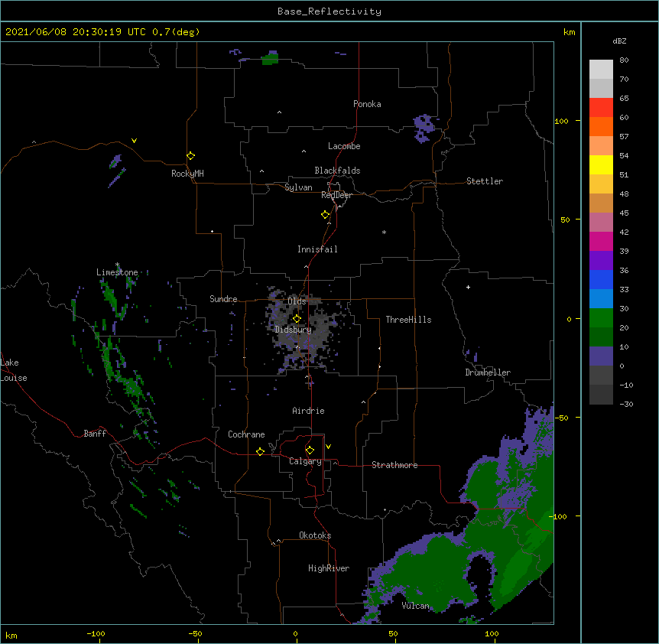Screen dimensions: 659x644
Task: Click the ThreeHills label
Action: point(408,320)
